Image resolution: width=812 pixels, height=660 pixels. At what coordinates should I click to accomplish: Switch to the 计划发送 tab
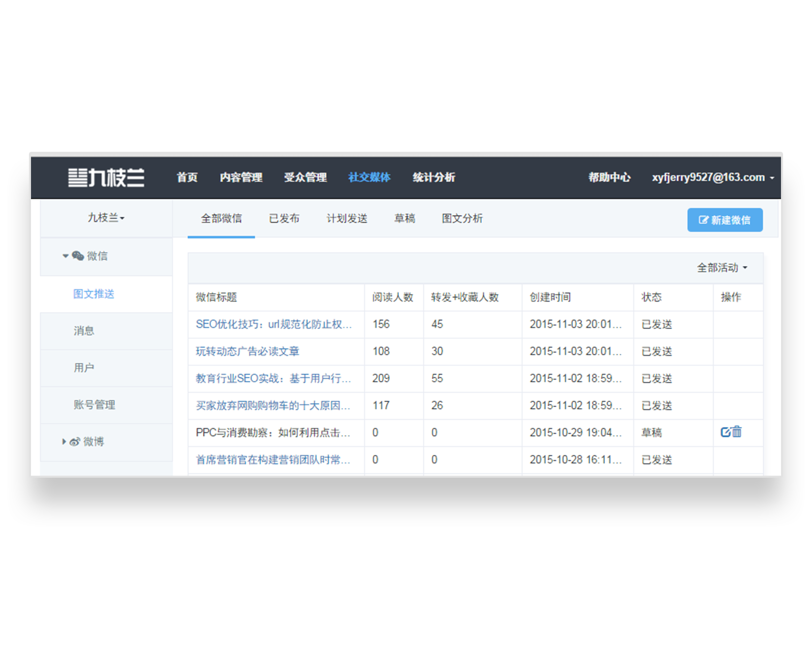pos(347,218)
